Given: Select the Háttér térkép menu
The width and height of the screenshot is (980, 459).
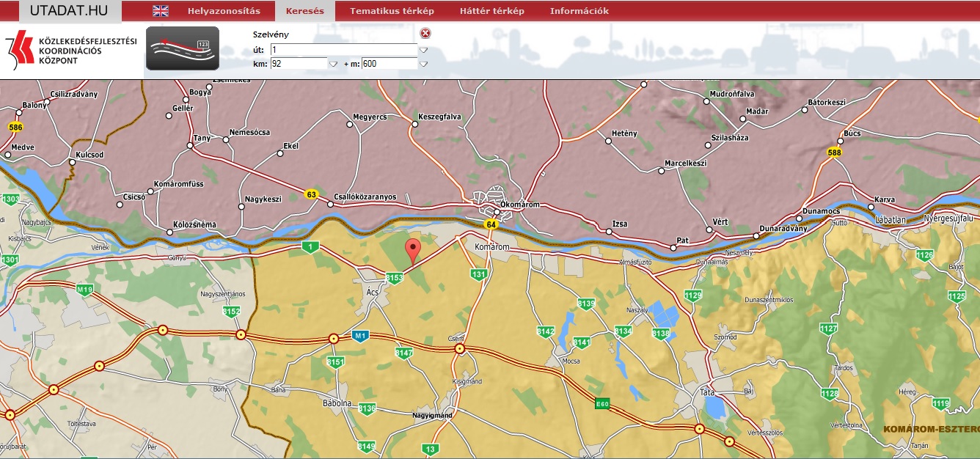Looking at the screenshot, I should click(x=491, y=11).
